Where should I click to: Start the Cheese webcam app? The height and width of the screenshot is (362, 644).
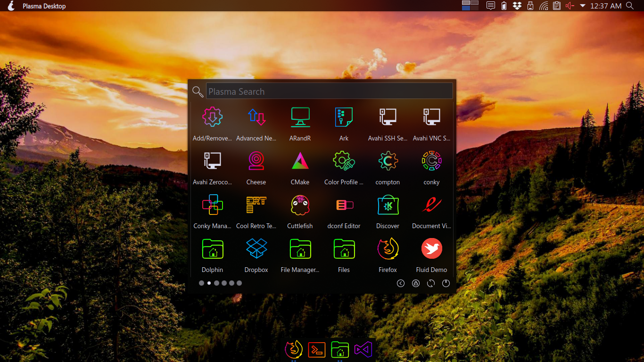(256, 161)
